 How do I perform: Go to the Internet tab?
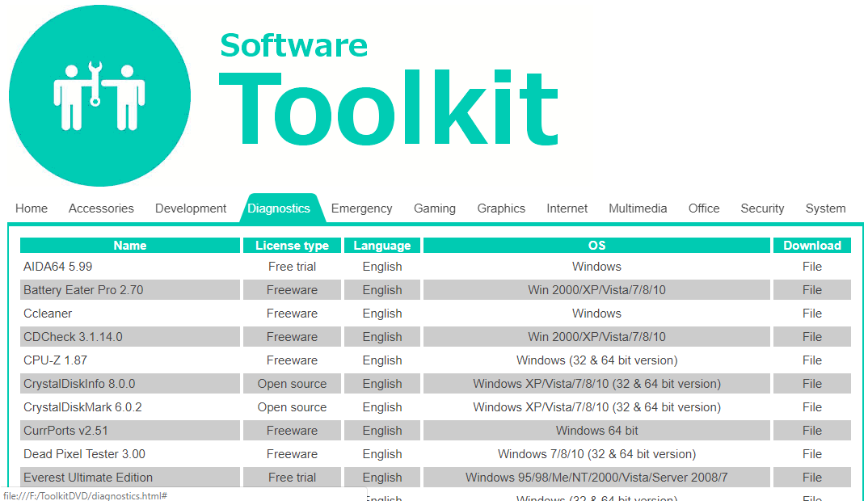[567, 208]
